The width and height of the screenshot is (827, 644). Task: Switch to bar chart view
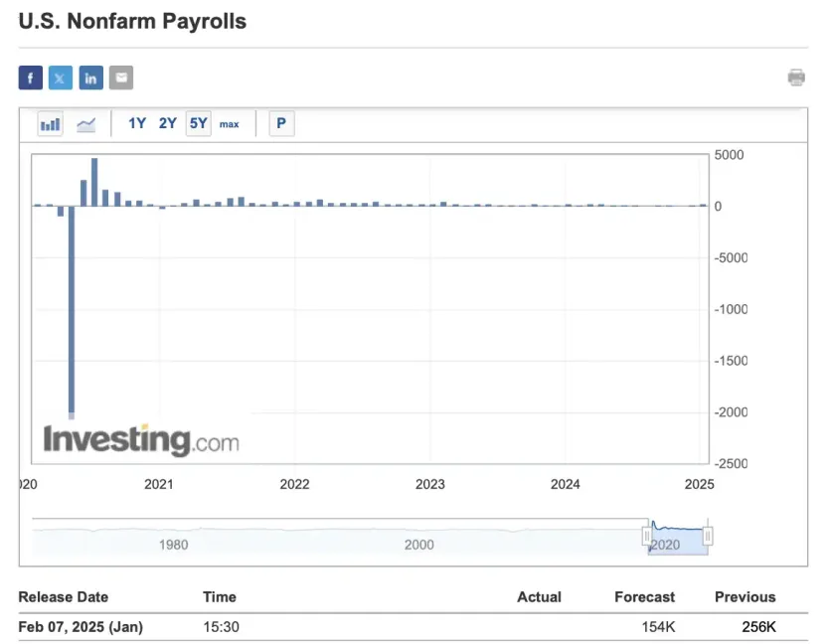tap(51, 124)
